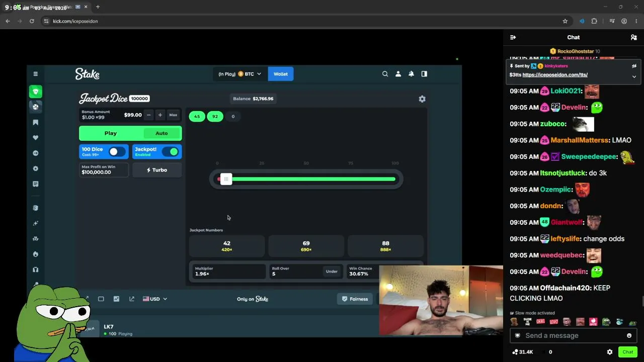Viewport: 644px width, 362px height.
Task: Open the Stake hamburger menu
Action: point(35,74)
